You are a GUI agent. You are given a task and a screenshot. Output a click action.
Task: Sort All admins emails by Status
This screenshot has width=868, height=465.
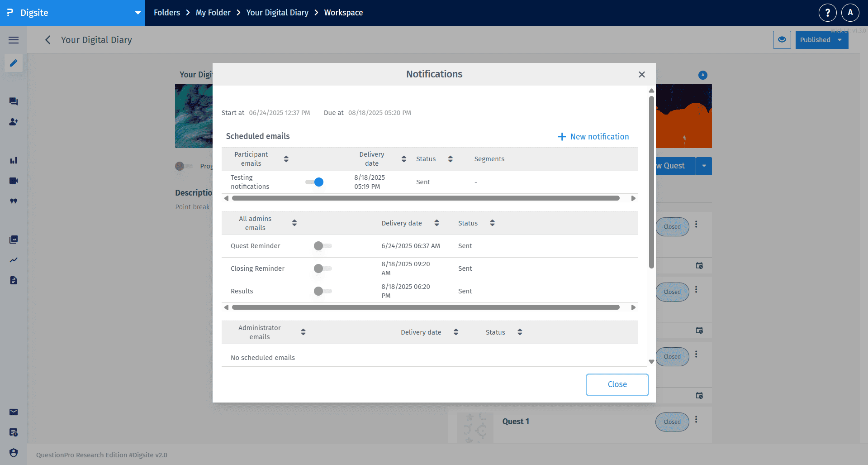click(492, 223)
